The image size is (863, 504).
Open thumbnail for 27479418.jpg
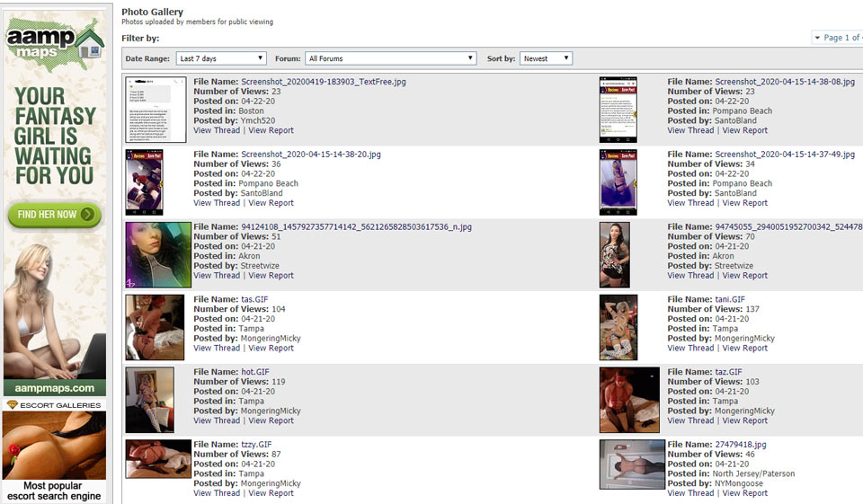tap(632, 464)
